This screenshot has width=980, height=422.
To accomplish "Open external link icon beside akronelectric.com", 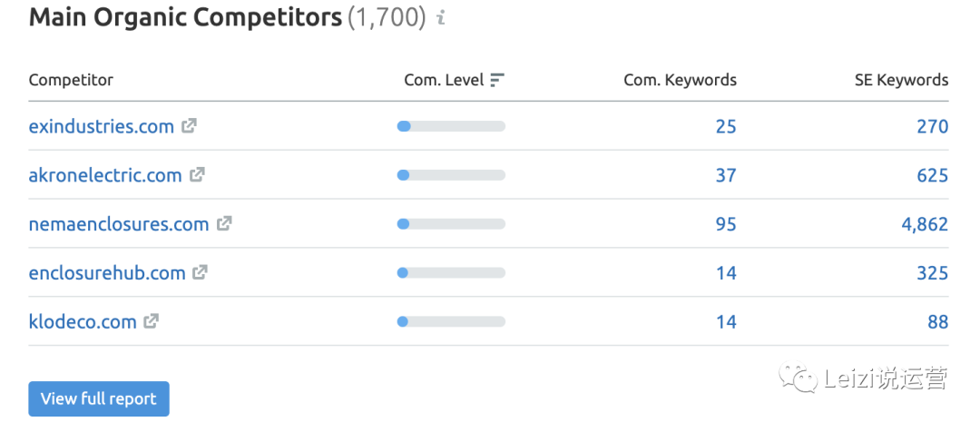I will click(x=197, y=174).
